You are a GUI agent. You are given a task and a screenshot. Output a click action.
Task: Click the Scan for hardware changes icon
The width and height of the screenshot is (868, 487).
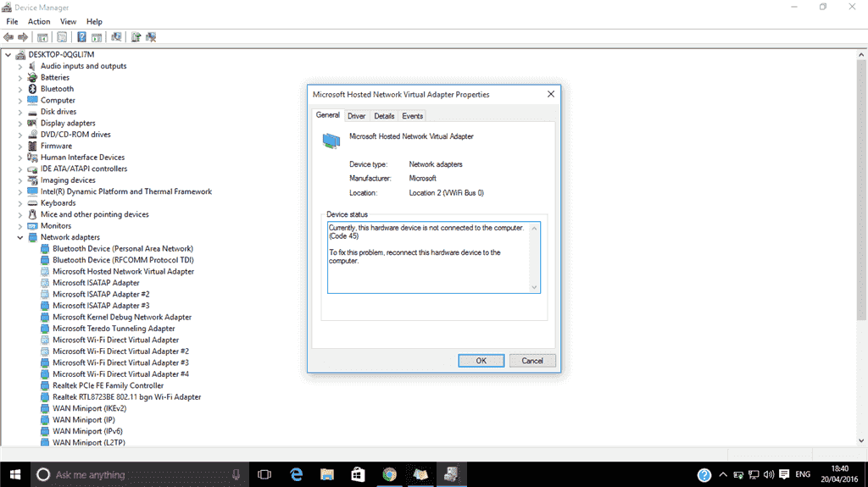pyautogui.click(x=116, y=37)
